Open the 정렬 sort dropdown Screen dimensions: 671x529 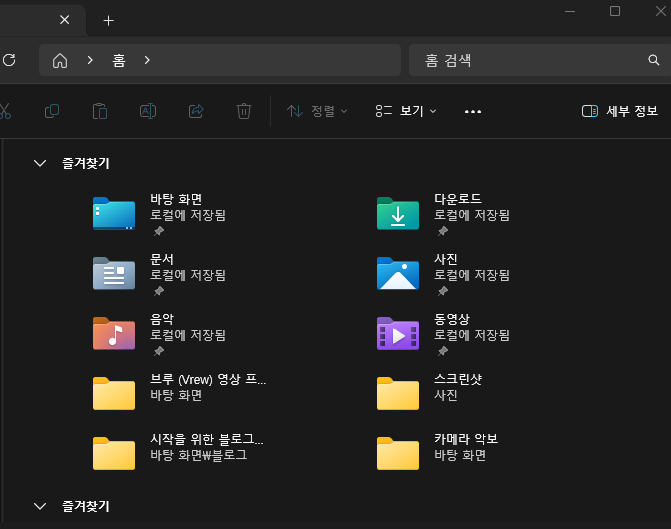317,111
